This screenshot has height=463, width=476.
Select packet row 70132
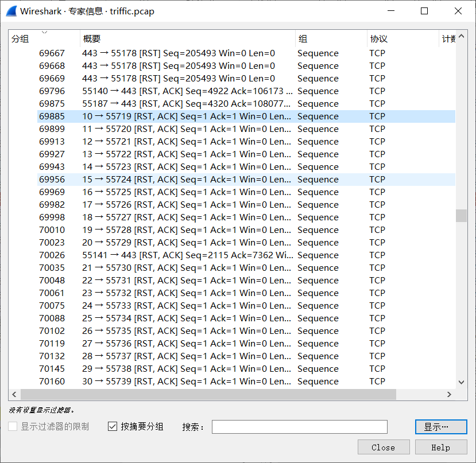[246, 356]
